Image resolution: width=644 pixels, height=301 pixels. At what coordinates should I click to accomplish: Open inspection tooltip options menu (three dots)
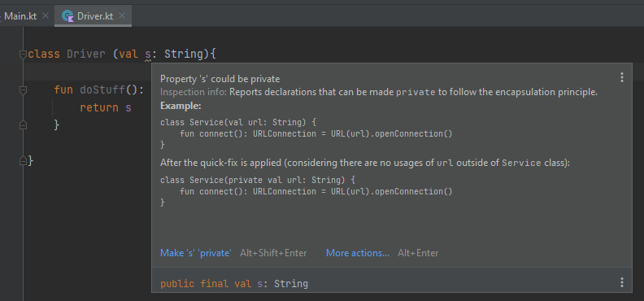click(x=622, y=77)
